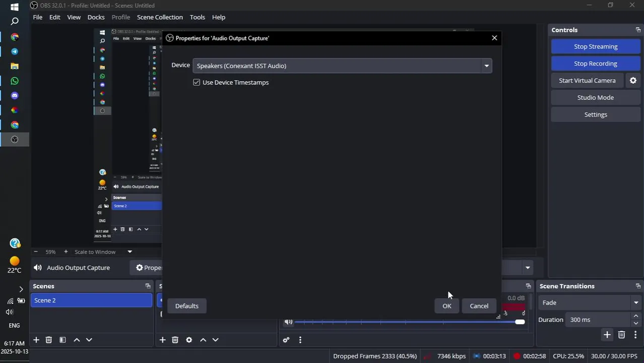Click the Duration 300 ms field
The width and height of the screenshot is (644, 363).
click(x=599, y=320)
